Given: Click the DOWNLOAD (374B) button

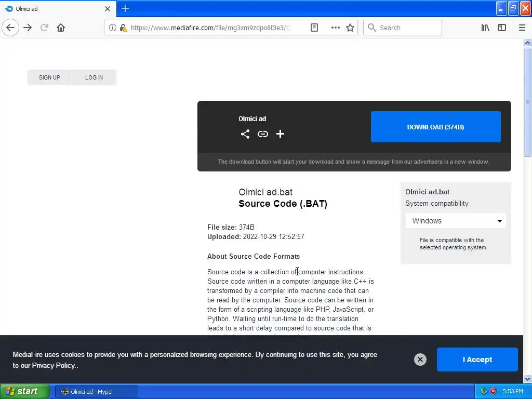Looking at the screenshot, I should click(436, 127).
